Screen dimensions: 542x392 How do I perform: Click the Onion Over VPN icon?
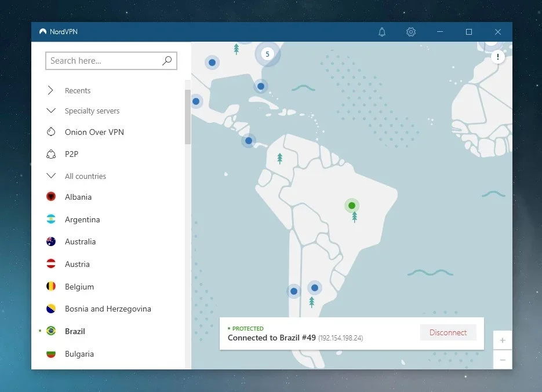pyautogui.click(x=51, y=132)
